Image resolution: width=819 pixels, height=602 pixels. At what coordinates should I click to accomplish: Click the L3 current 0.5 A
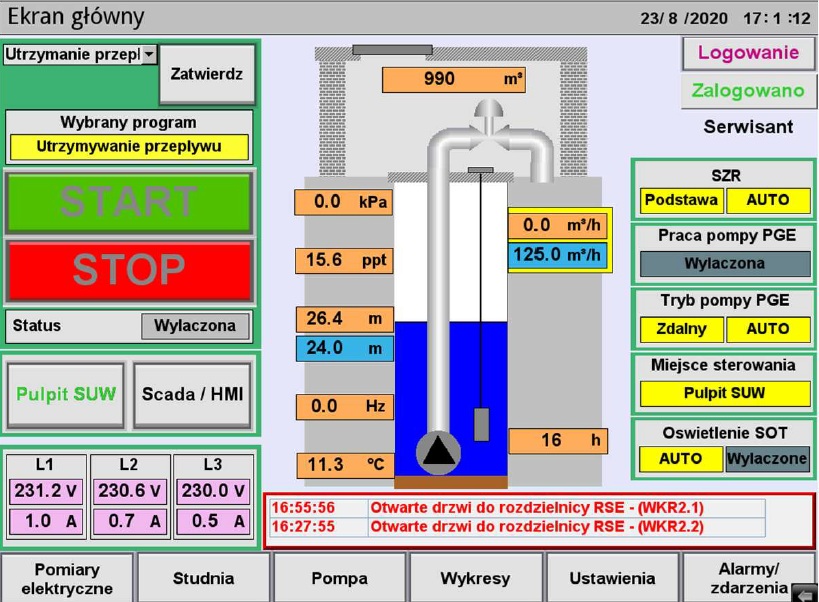coord(213,522)
